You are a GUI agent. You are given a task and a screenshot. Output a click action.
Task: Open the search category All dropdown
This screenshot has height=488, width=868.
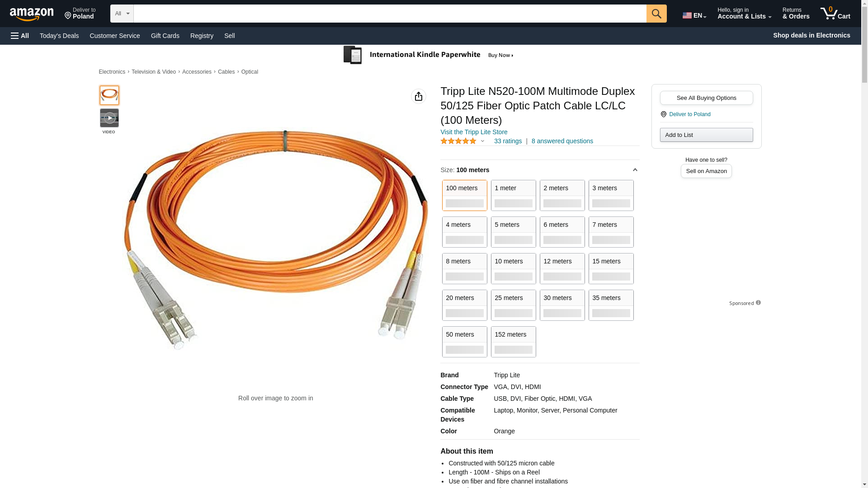click(122, 14)
